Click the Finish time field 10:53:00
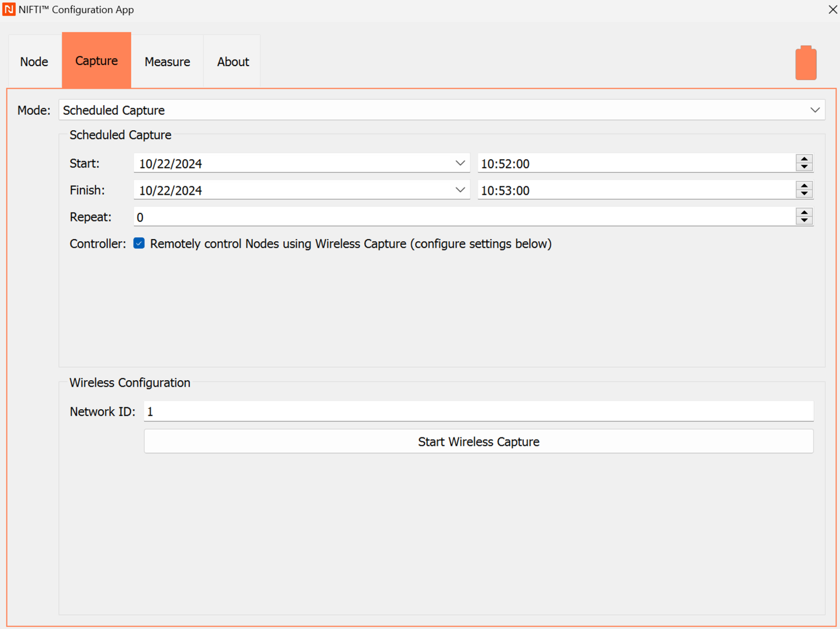This screenshot has width=840, height=629. pyautogui.click(x=637, y=190)
